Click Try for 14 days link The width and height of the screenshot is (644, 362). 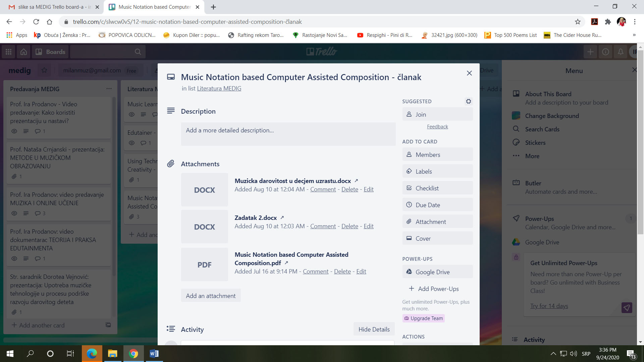(x=549, y=306)
